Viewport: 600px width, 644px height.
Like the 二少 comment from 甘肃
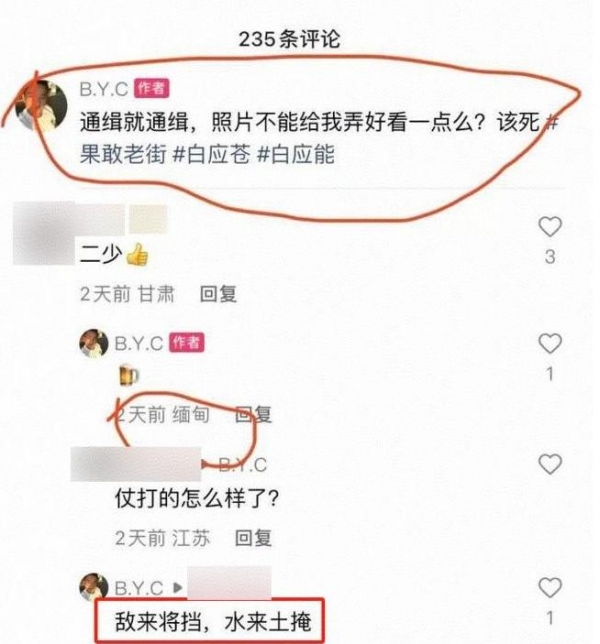550,227
